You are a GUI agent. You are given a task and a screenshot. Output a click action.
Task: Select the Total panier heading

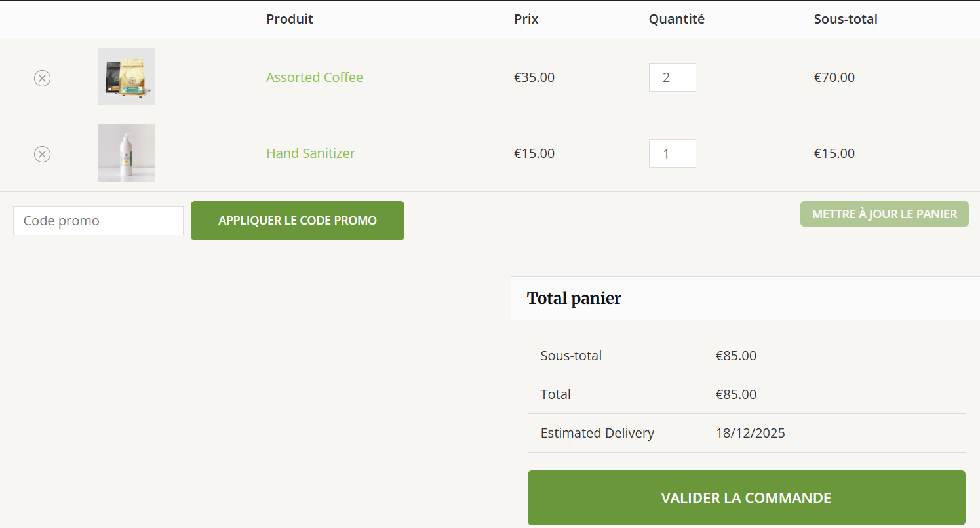click(574, 298)
